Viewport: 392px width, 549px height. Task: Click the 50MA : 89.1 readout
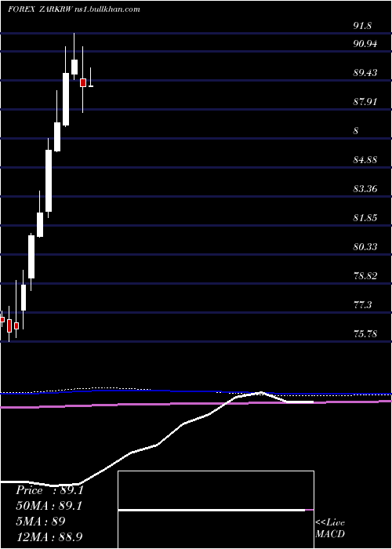coord(49,506)
